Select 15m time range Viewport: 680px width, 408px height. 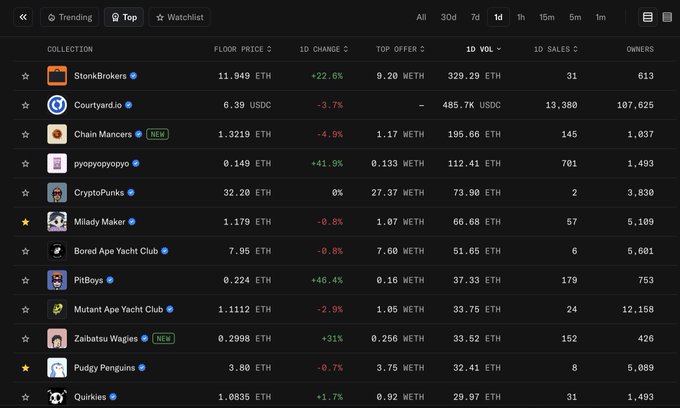click(x=547, y=17)
